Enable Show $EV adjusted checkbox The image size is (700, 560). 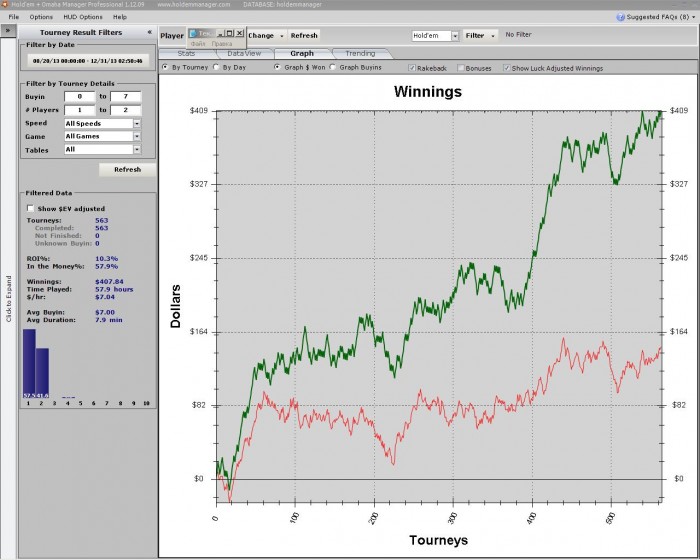click(30, 208)
